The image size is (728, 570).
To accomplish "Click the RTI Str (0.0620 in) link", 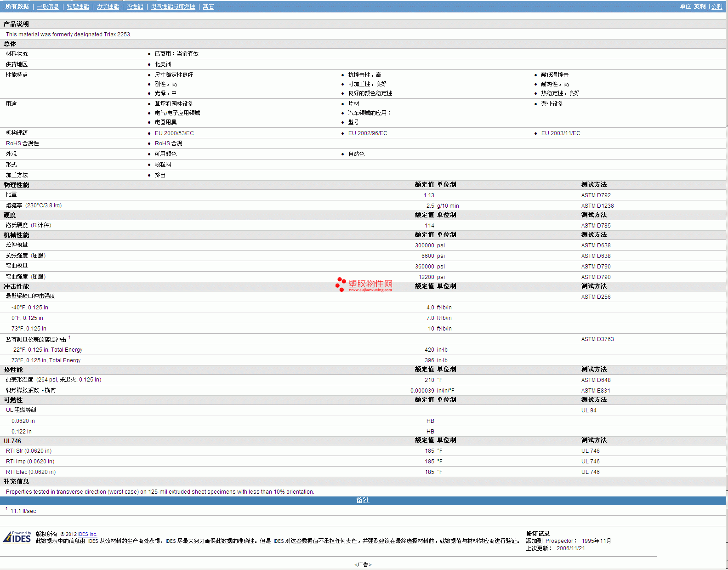I will tap(28, 451).
